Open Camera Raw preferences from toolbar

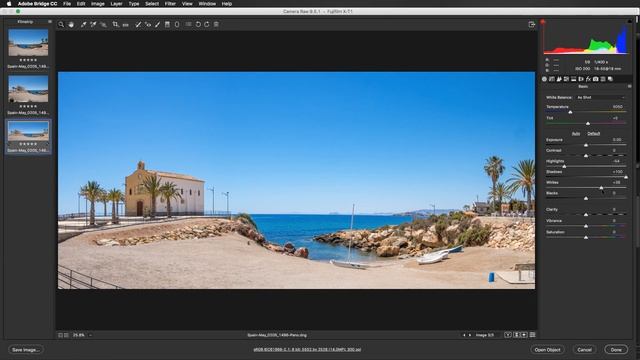click(188, 24)
